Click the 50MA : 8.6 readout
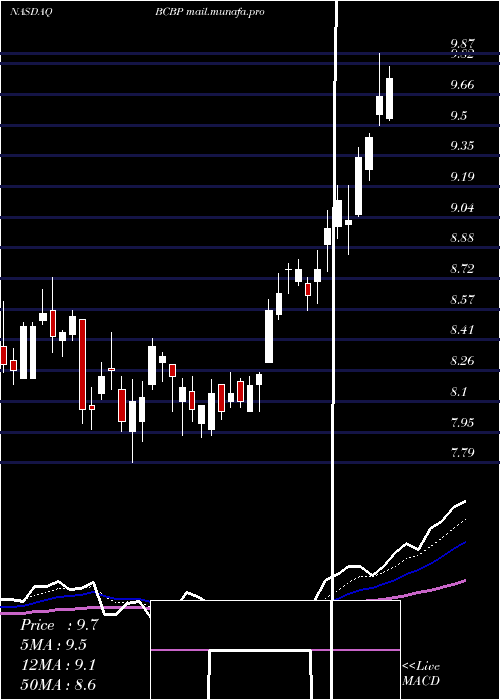The width and height of the screenshot is (500, 700). (x=58, y=684)
